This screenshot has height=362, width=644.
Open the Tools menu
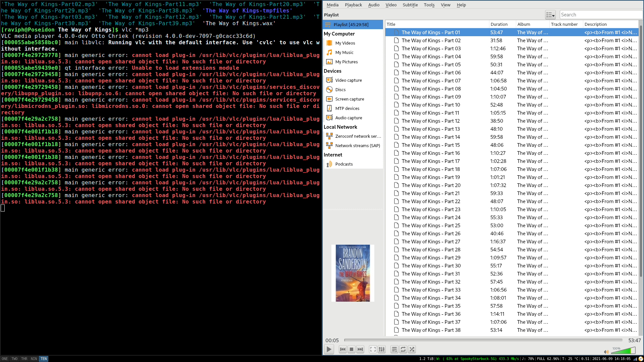coord(429,5)
